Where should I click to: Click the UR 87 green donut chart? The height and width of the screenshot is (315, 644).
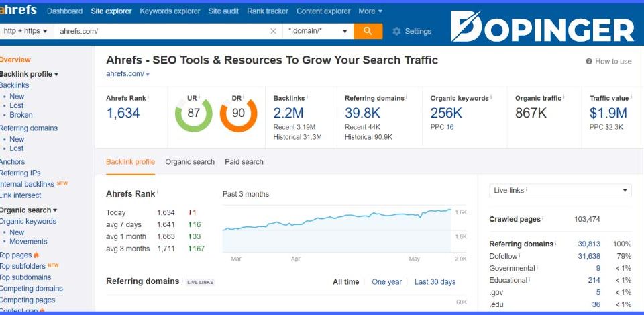click(x=193, y=114)
